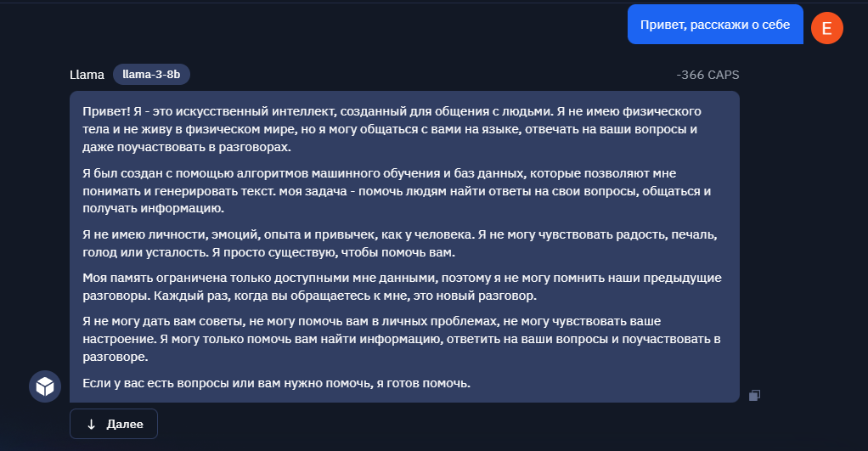
Task: Click the Llama sender name label
Action: click(x=87, y=75)
